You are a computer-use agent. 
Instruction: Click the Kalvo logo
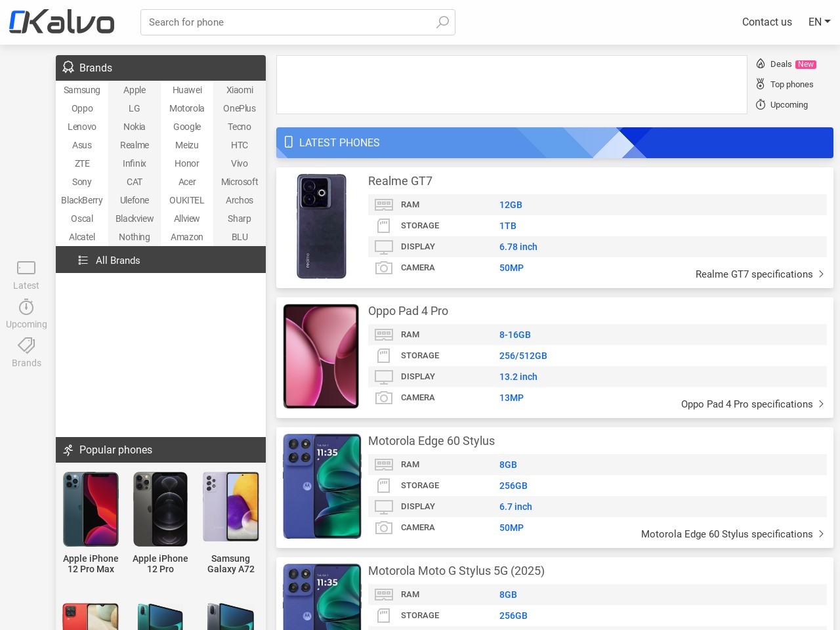tap(62, 22)
